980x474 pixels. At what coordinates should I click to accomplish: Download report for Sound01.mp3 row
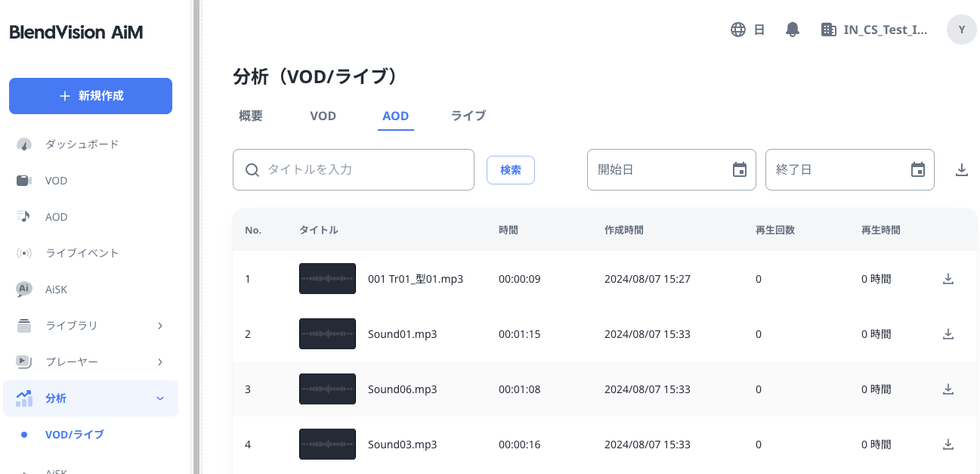click(x=948, y=334)
